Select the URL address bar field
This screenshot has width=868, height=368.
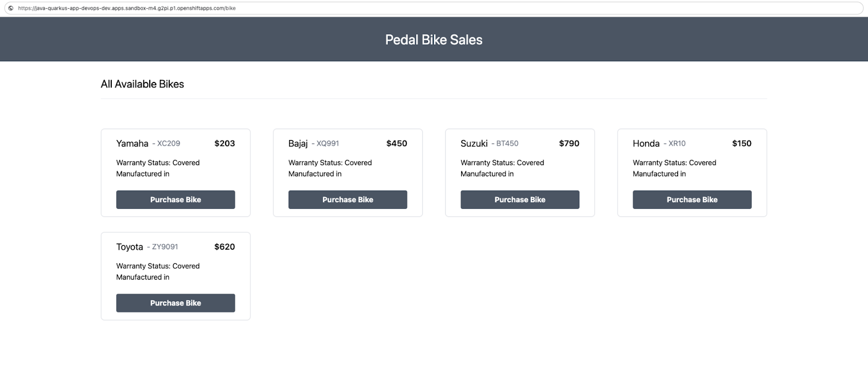click(433, 8)
